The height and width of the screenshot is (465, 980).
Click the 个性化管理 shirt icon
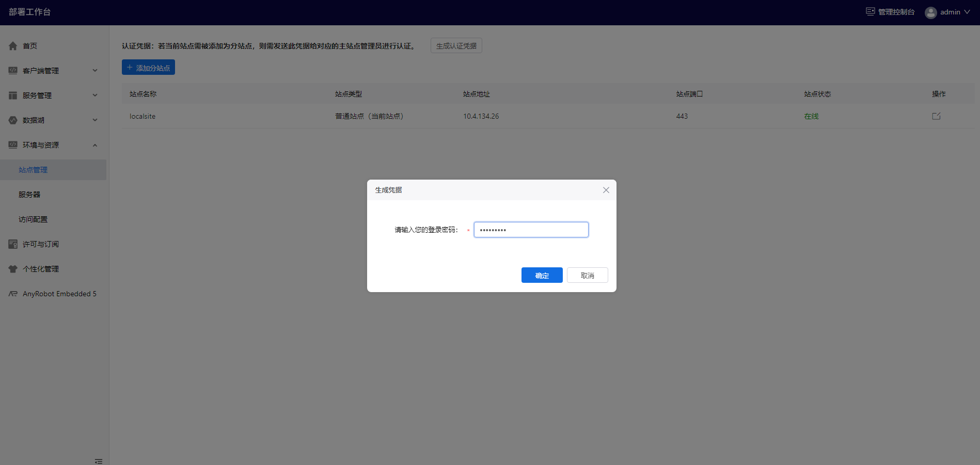(x=13, y=269)
